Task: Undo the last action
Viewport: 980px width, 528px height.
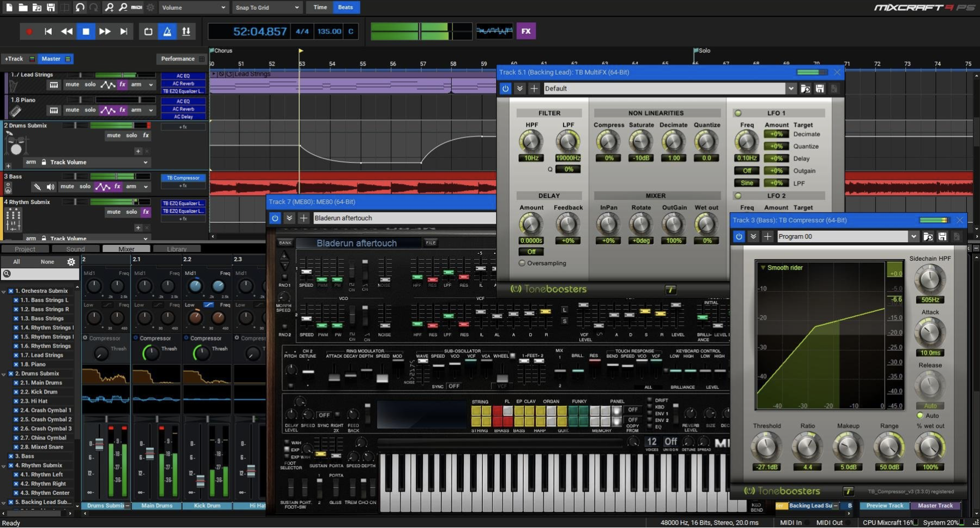Action: click(80, 8)
